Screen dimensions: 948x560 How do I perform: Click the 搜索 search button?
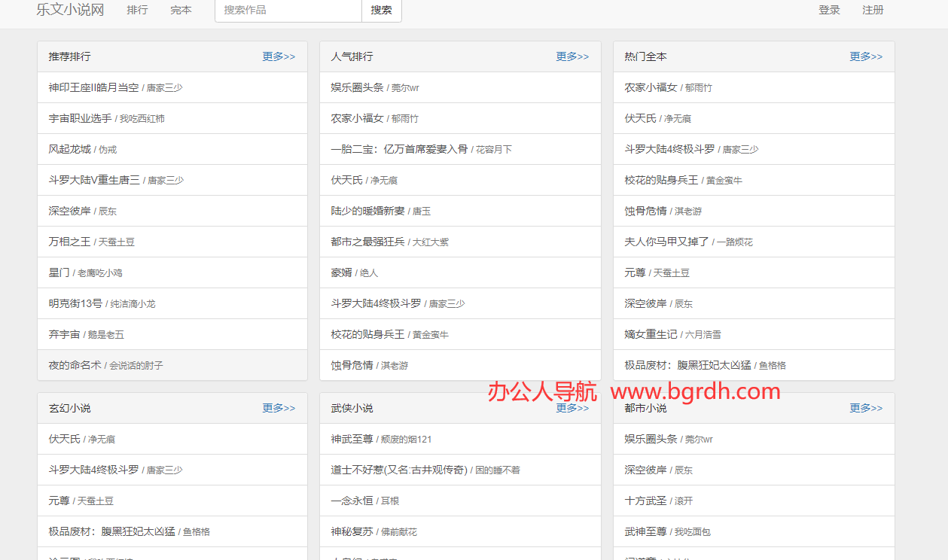click(x=381, y=11)
